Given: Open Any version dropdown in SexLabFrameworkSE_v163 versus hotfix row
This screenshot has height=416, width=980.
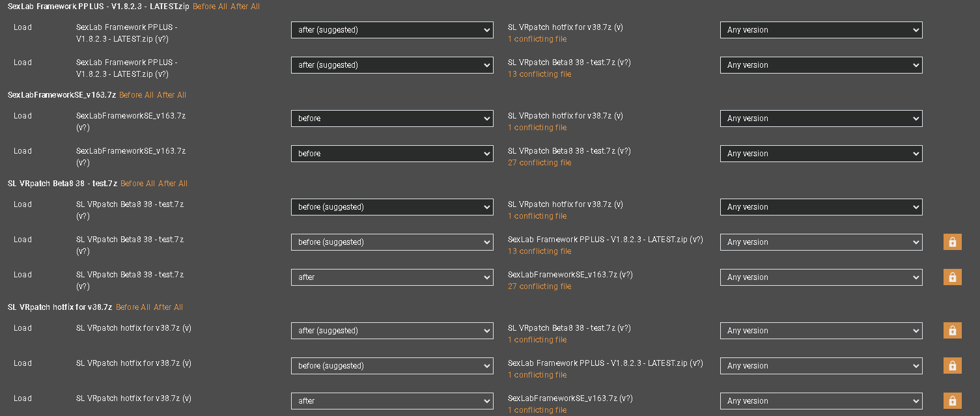Looking at the screenshot, I should (821, 118).
